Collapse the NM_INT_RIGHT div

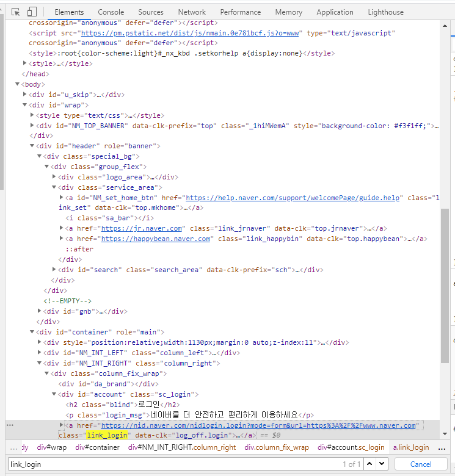coord(39,362)
